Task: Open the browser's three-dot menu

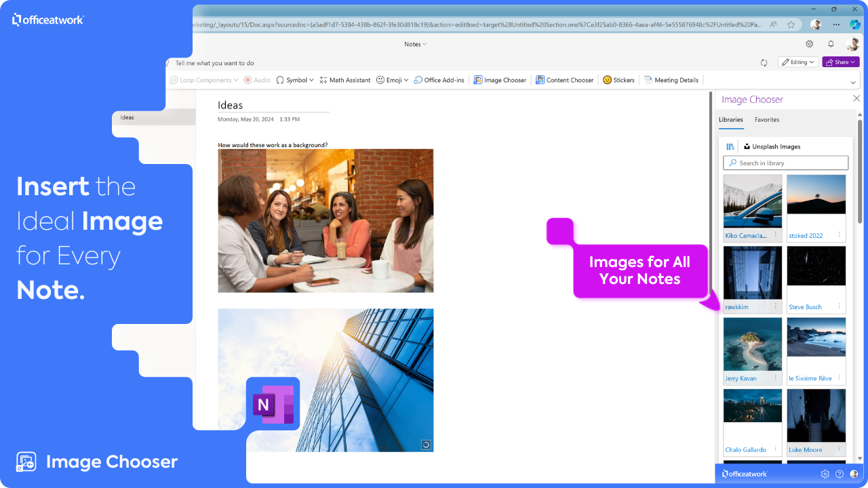Action: click(x=836, y=24)
